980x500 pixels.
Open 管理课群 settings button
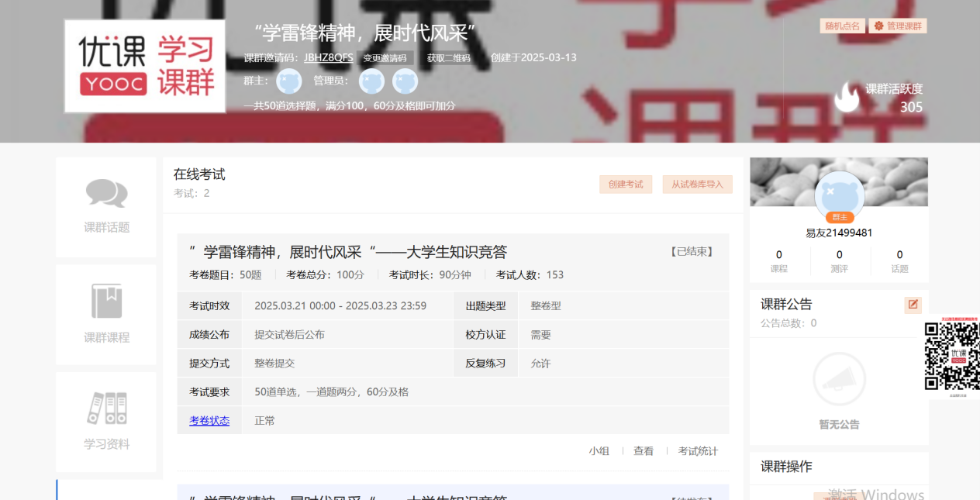[x=898, y=26]
